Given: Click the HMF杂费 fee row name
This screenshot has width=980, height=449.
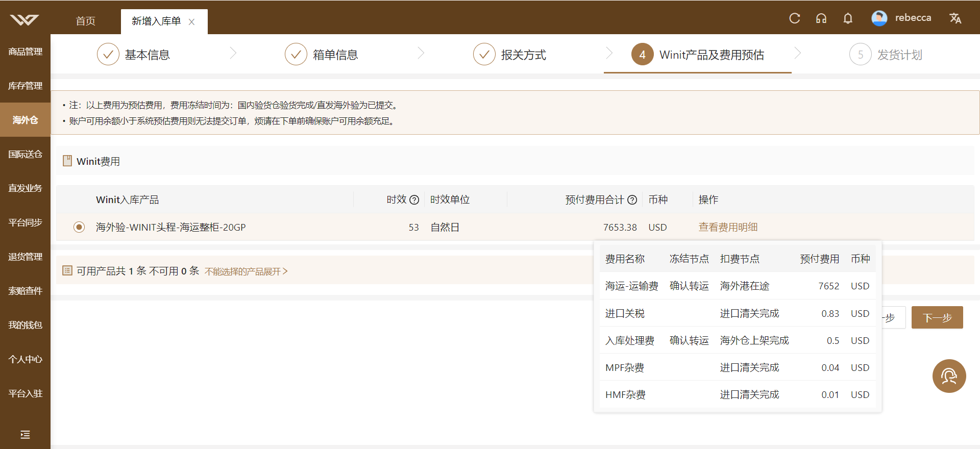Looking at the screenshot, I should [x=625, y=394].
